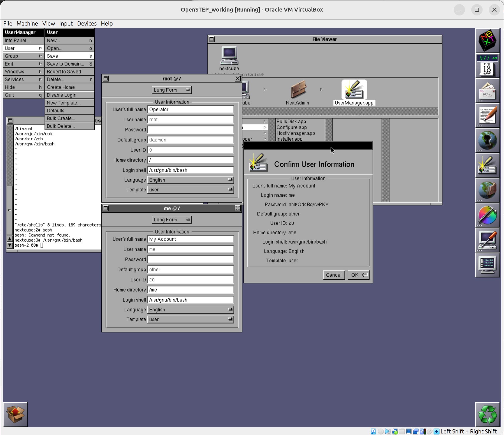This screenshot has width=504, height=435.
Task: Click the Password field in me window
Action: tap(191, 260)
